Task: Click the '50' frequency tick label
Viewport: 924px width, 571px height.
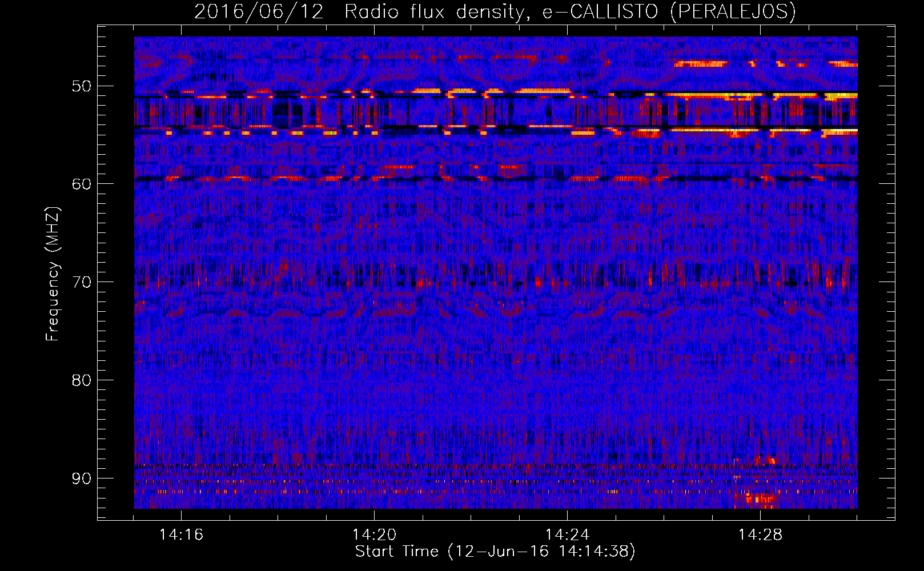Action: 81,86
